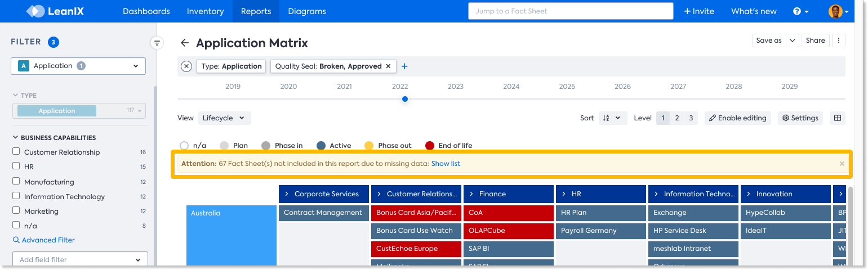Viewport: 868px width, 270px height.
Task: Open the OLAPCube application tile
Action: click(509, 231)
